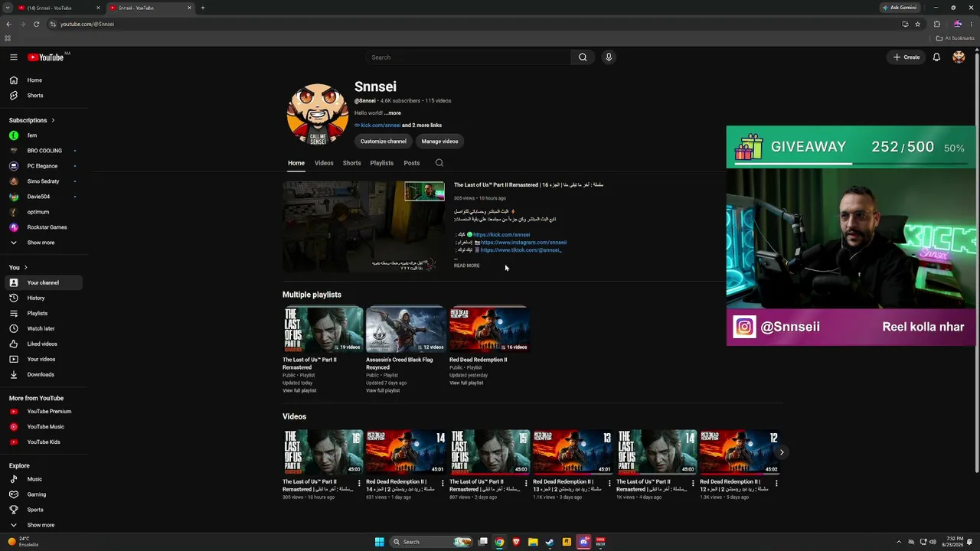Image resolution: width=980 pixels, height=551 pixels.
Task: Start a voice search with the microphone
Action: click(609, 57)
